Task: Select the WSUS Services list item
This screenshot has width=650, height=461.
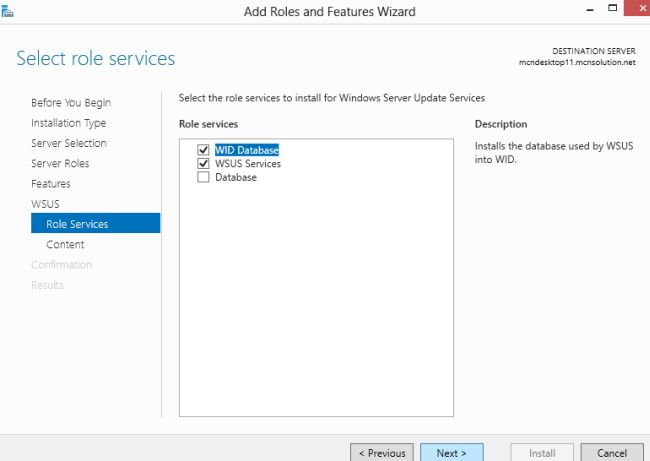Action: click(x=248, y=164)
